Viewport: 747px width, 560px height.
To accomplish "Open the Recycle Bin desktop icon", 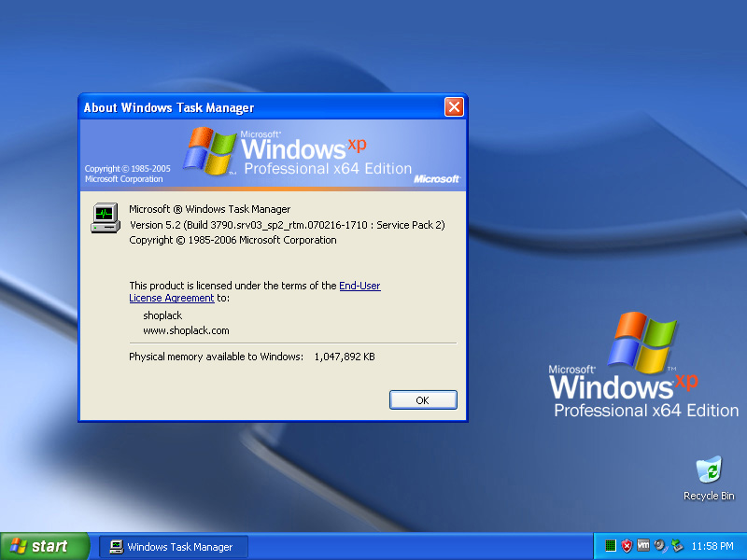I will click(x=709, y=479).
